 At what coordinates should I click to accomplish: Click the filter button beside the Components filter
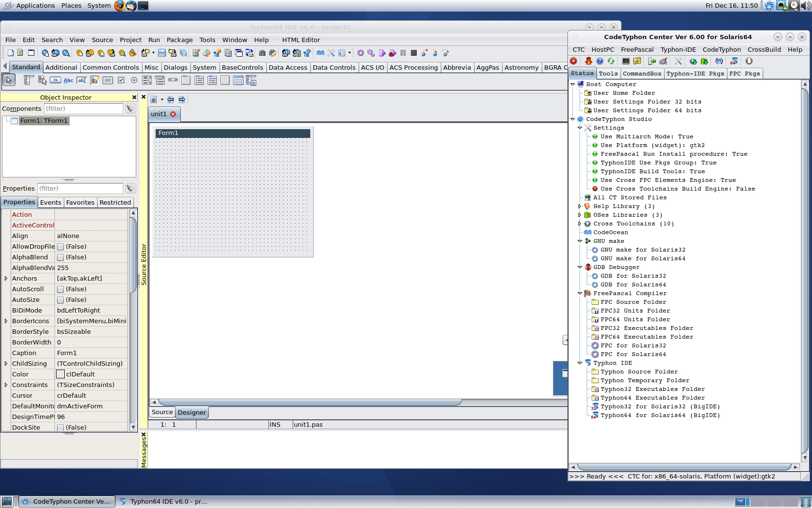point(130,109)
